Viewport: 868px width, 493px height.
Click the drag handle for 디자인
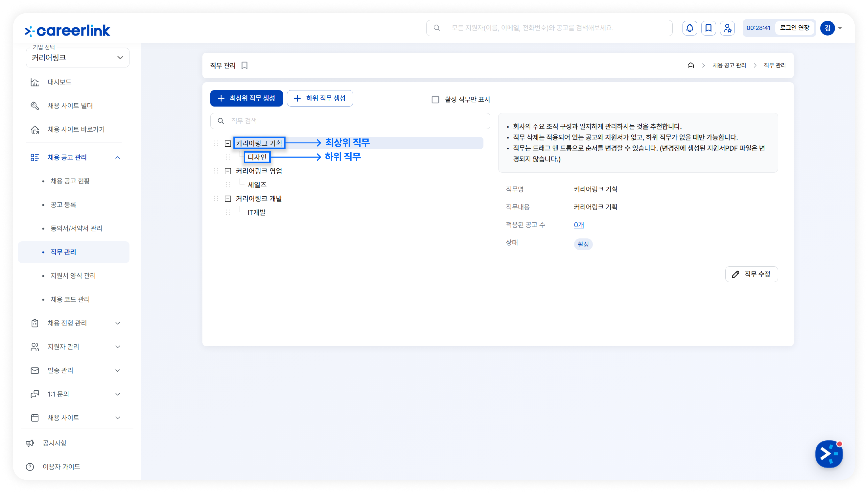[x=228, y=157]
